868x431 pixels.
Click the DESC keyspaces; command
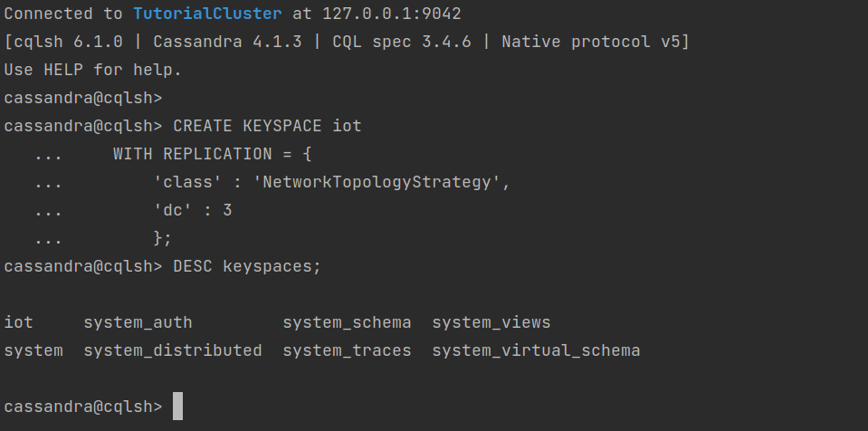[247, 266]
